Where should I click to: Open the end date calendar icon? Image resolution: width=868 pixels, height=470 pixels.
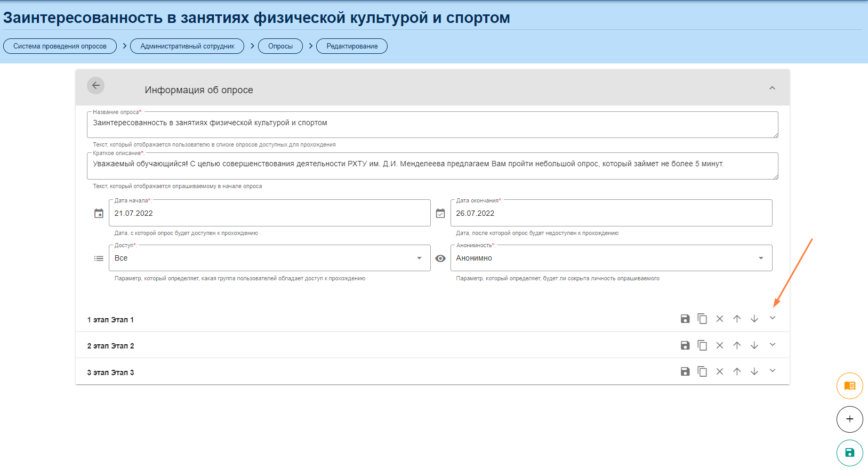[x=440, y=213]
